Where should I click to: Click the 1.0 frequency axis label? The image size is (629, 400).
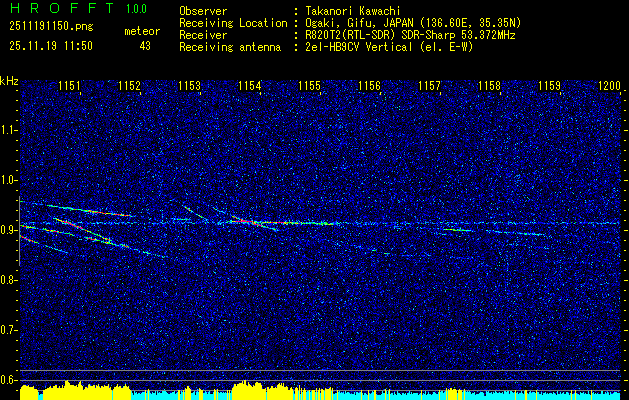point(8,180)
